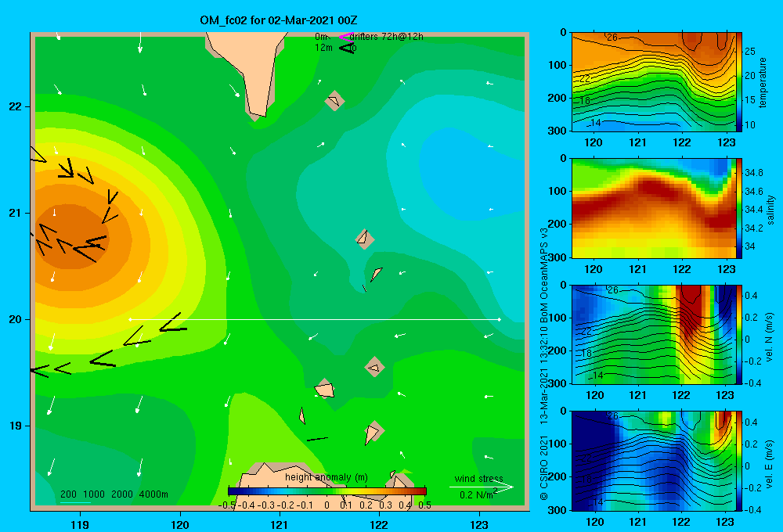Click the island near 122E 19.5N
This screenshot has width=783, height=532.
[374, 367]
